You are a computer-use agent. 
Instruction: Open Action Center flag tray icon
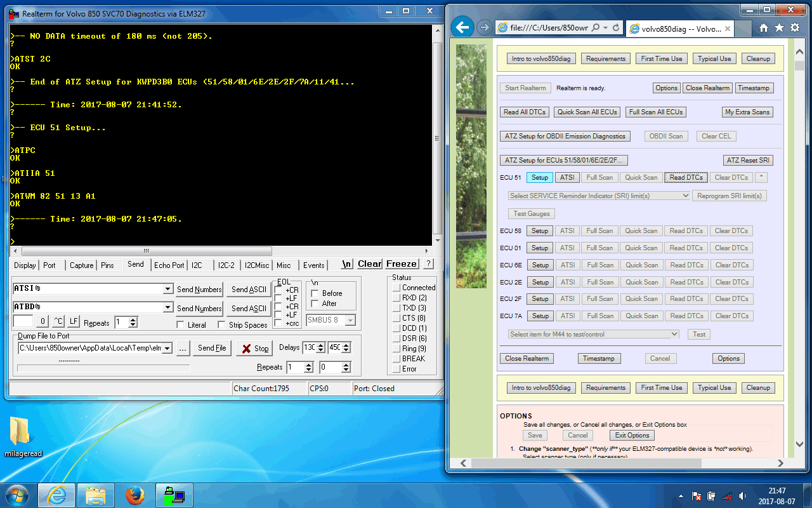[x=697, y=496]
